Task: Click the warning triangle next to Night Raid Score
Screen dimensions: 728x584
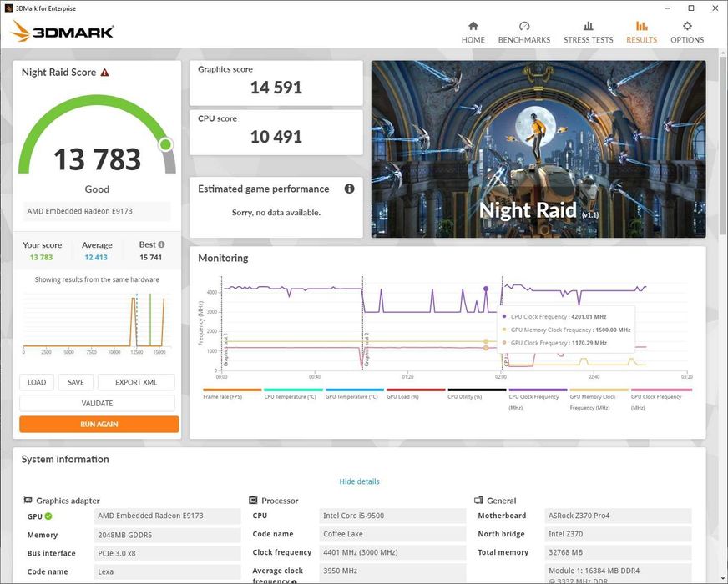Action: (105, 73)
